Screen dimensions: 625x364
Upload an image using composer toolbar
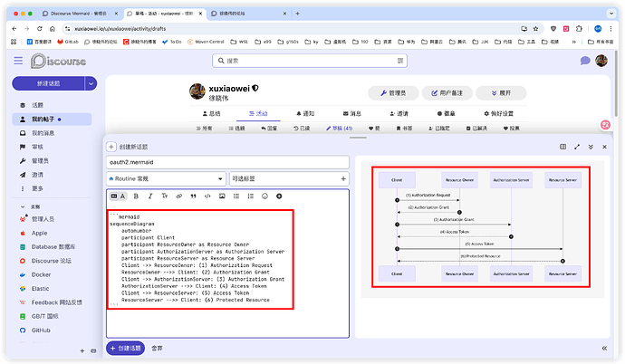[x=222, y=196]
